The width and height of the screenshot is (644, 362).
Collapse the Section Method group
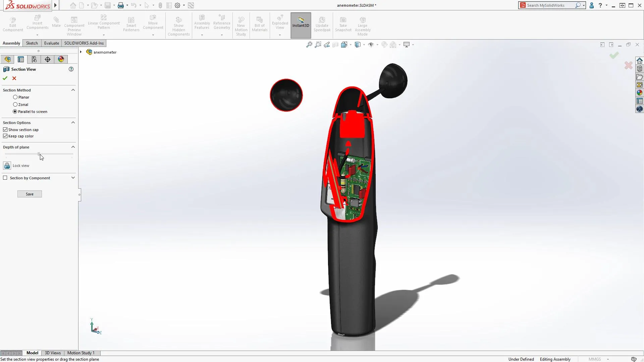click(73, 90)
